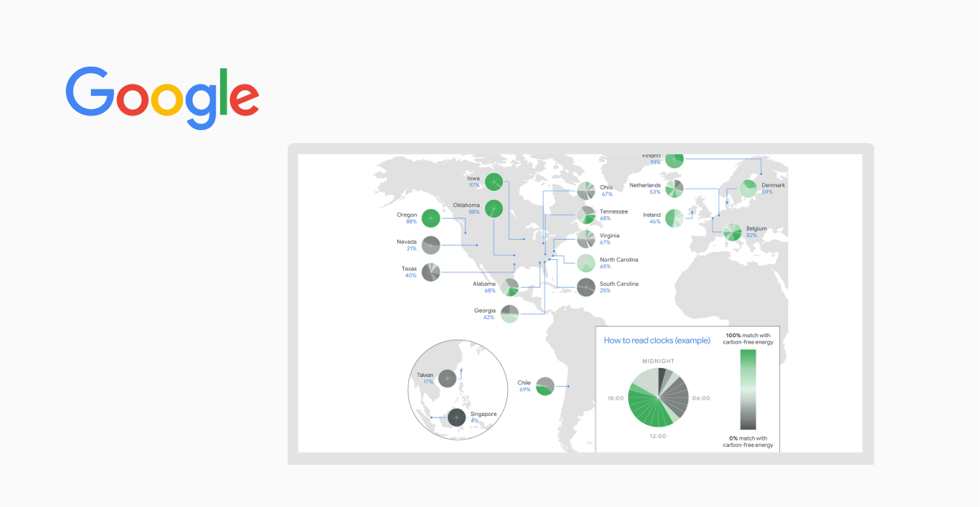Click the North Carolina text label
Screen dimensions: 980x507
tap(618, 260)
